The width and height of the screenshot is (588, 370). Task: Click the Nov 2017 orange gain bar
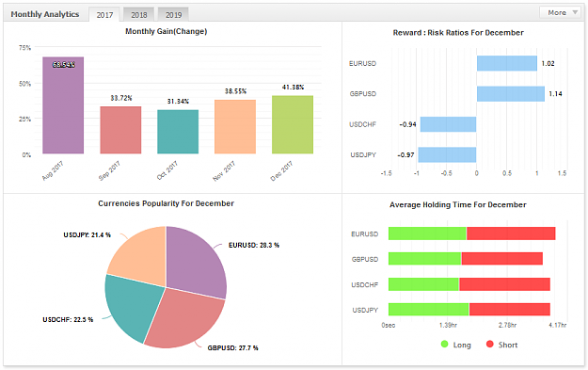235,126
